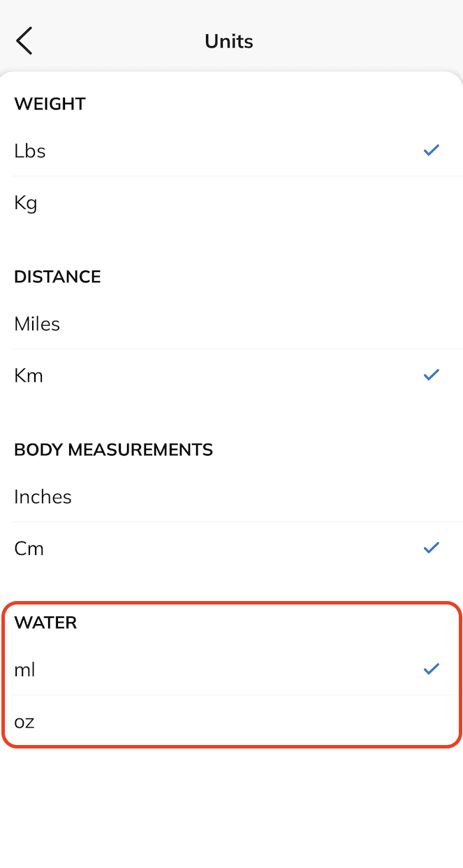Pick the Km distance label
The width and height of the screenshot is (463, 868).
point(29,376)
